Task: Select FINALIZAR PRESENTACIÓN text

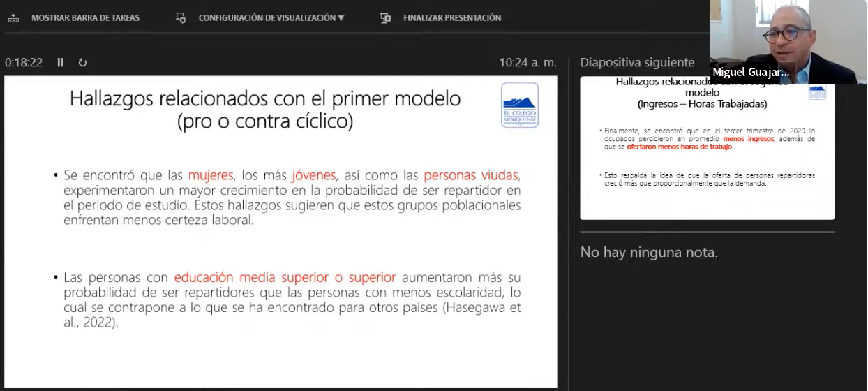Action: coord(451,18)
